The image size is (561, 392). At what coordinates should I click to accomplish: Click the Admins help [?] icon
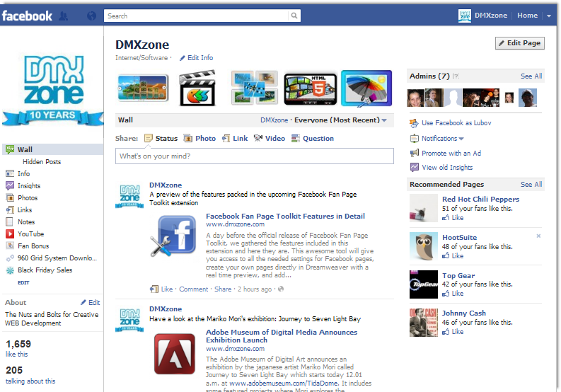click(456, 76)
